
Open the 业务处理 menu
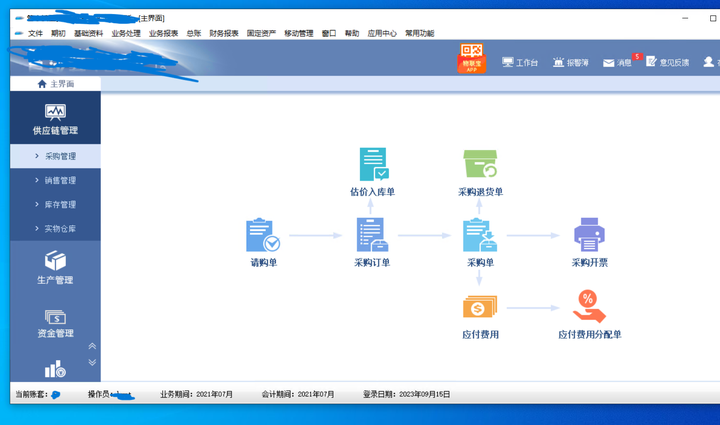click(126, 33)
